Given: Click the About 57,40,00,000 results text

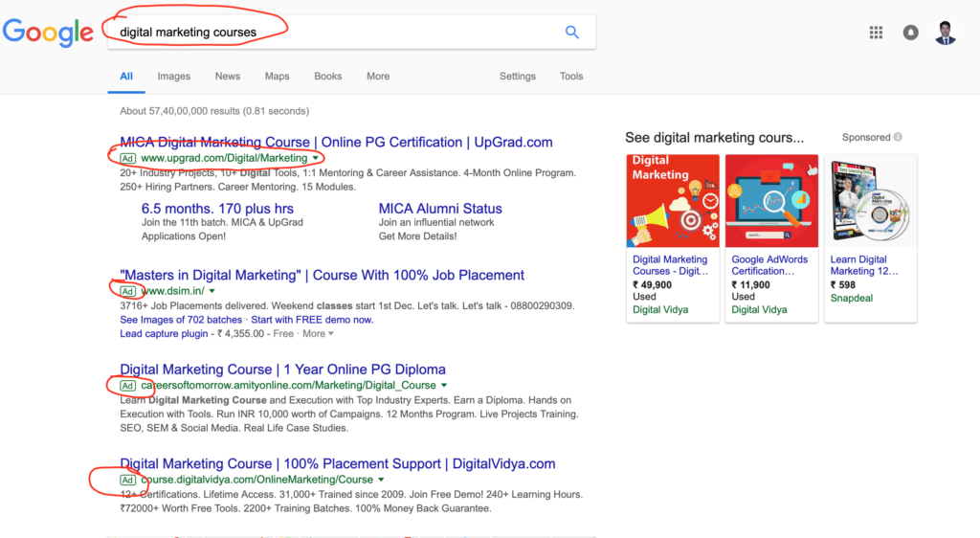Looking at the screenshot, I should pos(214,111).
